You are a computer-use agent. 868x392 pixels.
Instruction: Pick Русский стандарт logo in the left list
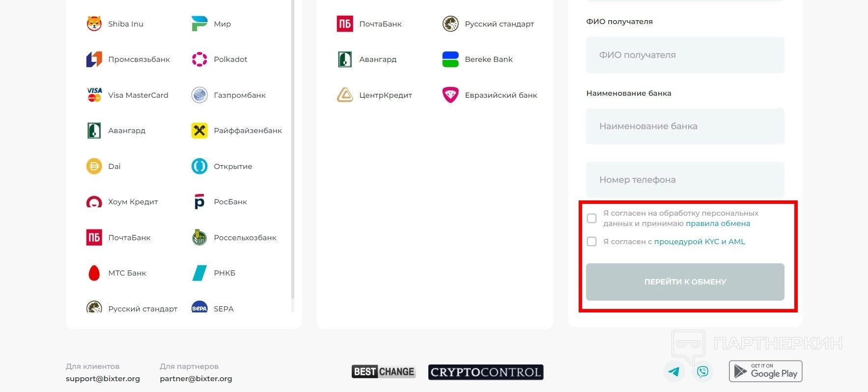point(94,308)
